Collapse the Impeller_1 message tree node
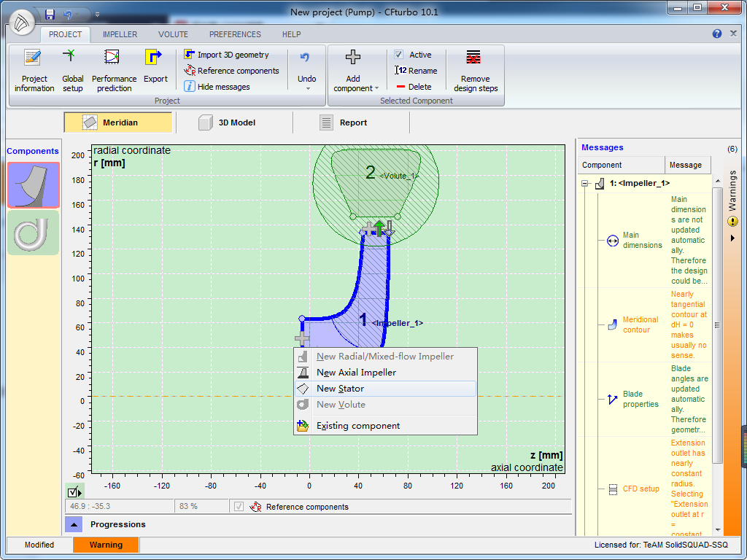 585,183
